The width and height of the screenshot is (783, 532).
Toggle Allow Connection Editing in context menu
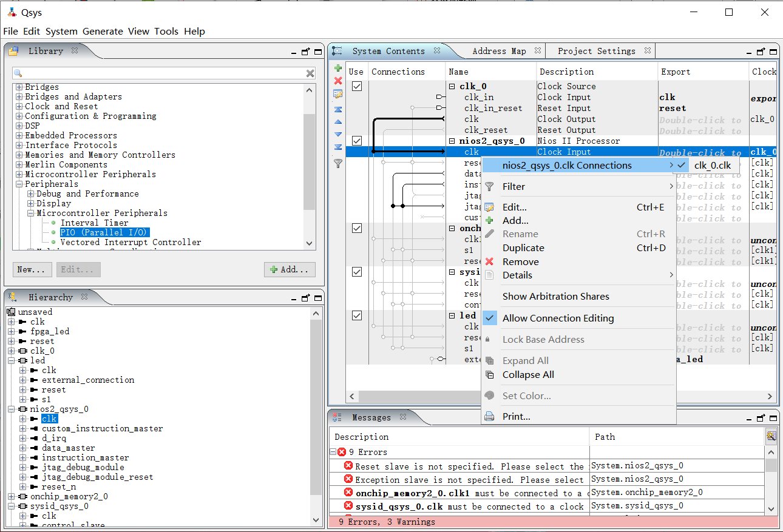click(x=558, y=318)
